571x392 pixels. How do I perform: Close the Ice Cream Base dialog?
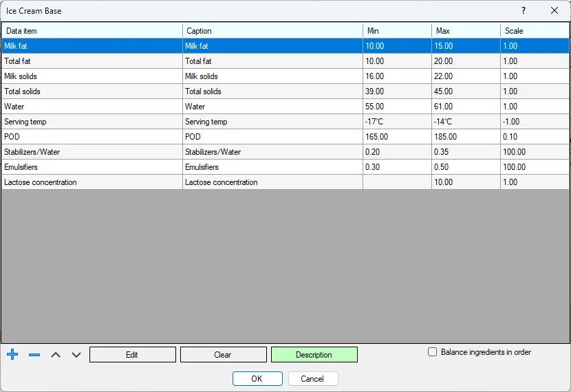[x=554, y=10]
